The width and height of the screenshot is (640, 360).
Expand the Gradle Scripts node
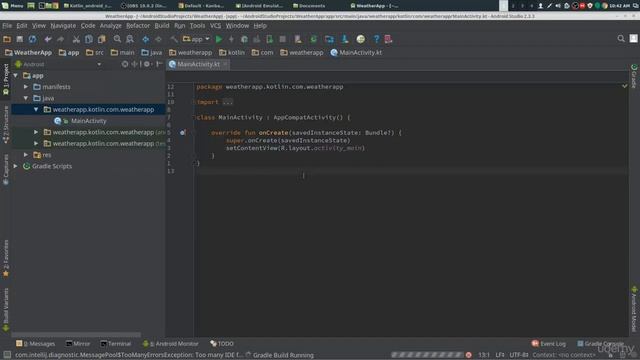click(x=16, y=166)
